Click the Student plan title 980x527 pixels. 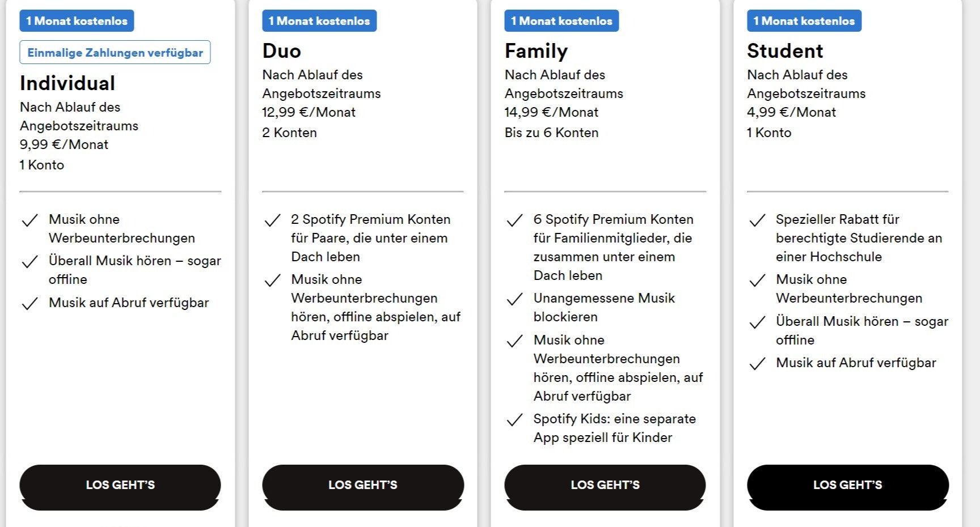[785, 51]
